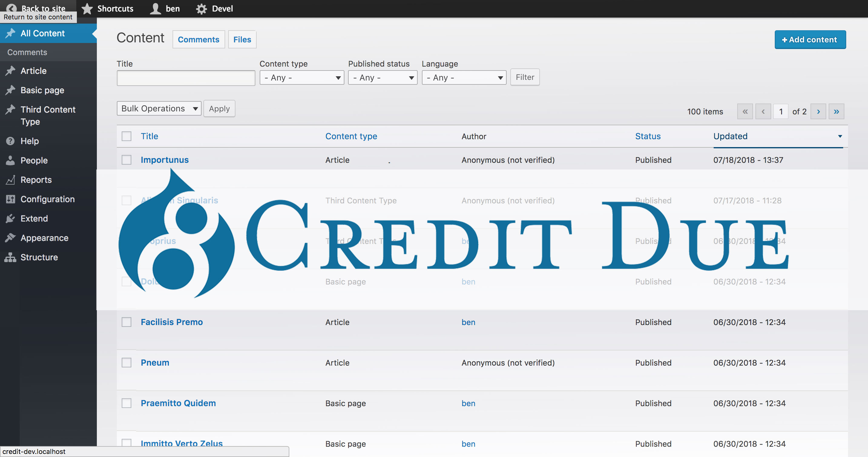Switch to the Files tab

(242, 39)
